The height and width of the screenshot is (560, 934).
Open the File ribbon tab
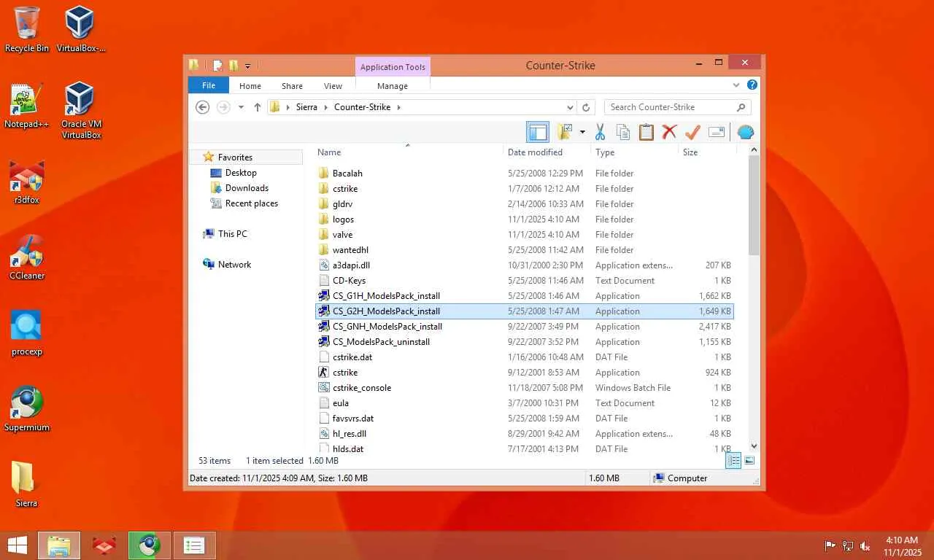click(x=209, y=85)
